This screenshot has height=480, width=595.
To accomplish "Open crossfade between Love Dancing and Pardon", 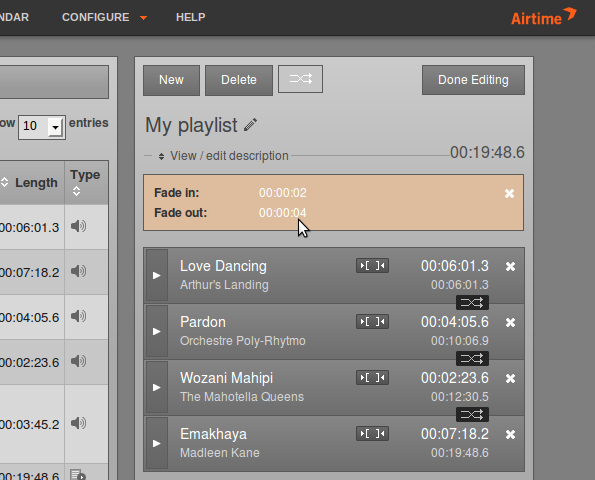I will pyautogui.click(x=472, y=302).
